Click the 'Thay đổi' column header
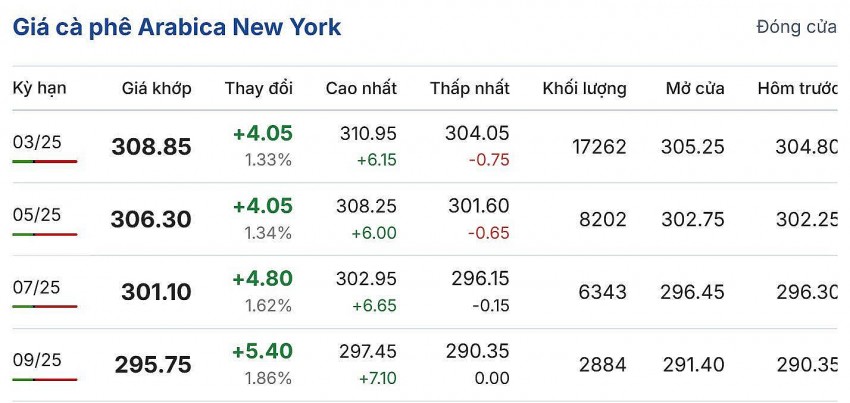The image size is (850, 403). pyautogui.click(x=259, y=88)
